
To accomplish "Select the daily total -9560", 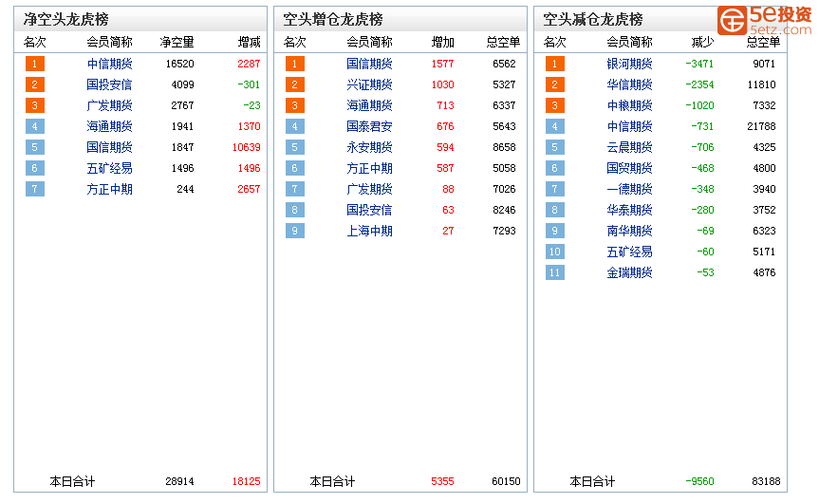I will (x=700, y=481).
